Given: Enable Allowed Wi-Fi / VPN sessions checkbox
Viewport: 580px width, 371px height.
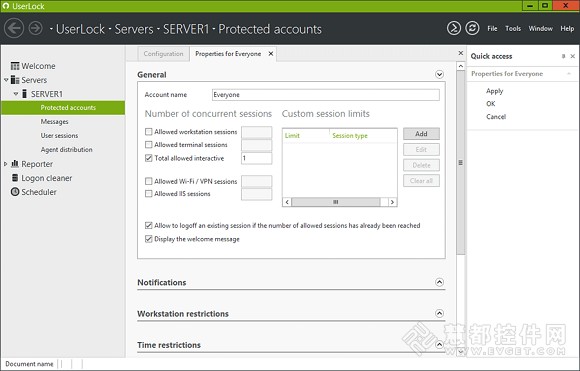Looking at the screenshot, I should click(x=149, y=181).
